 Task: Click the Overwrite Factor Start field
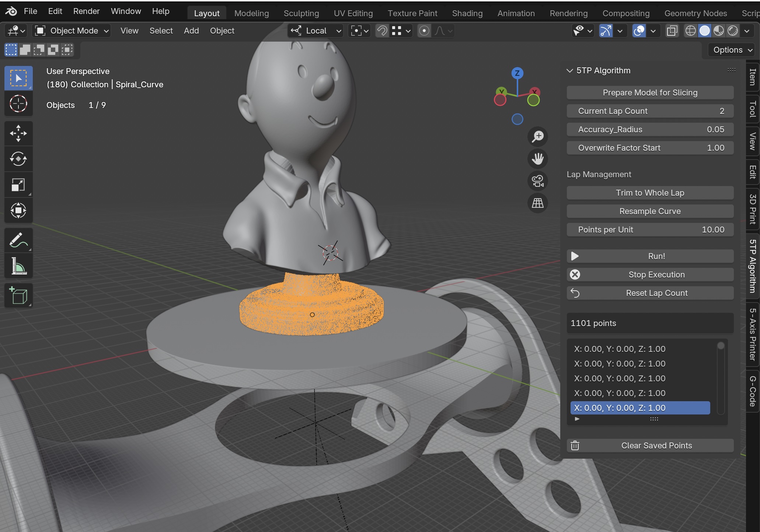[x=650, y=148]
